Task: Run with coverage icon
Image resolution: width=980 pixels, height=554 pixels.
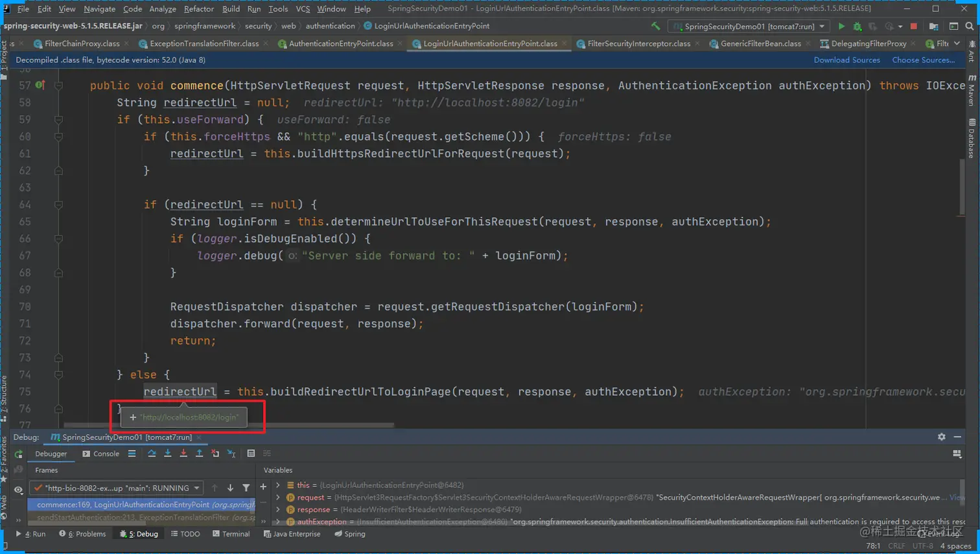Action: tap(873, 27)
